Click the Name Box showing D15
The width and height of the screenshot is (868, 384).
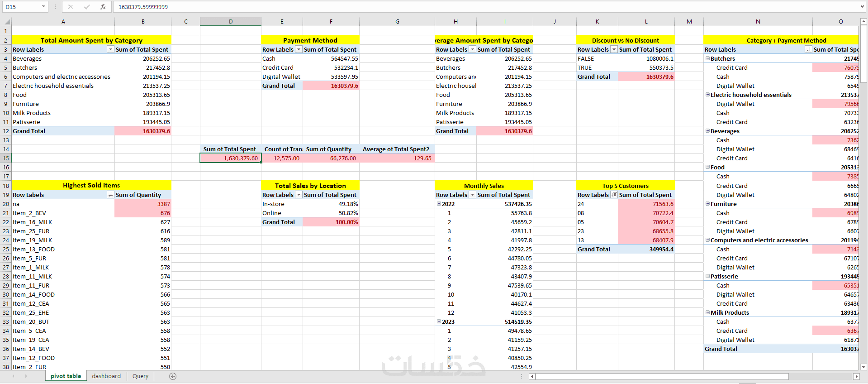click(21, 7)
